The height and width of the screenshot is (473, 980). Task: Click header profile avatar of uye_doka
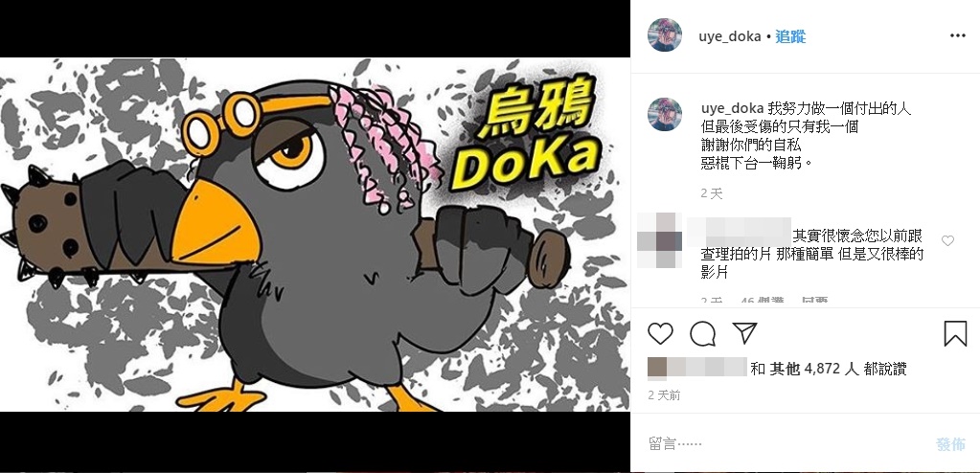pyautogui.click(x=665, y=35)
